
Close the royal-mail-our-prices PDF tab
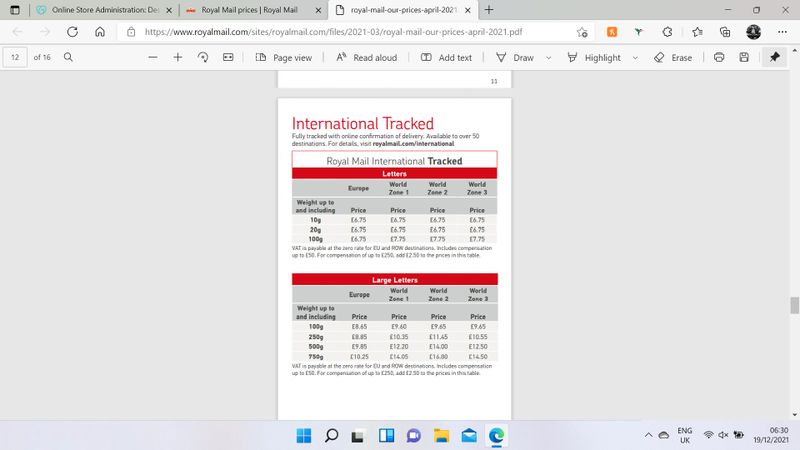468,10
